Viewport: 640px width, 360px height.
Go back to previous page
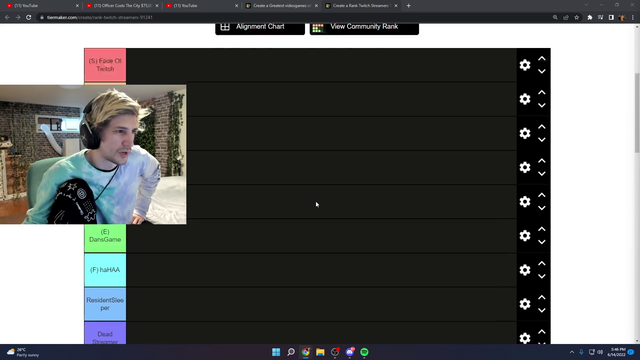[7, 18]
